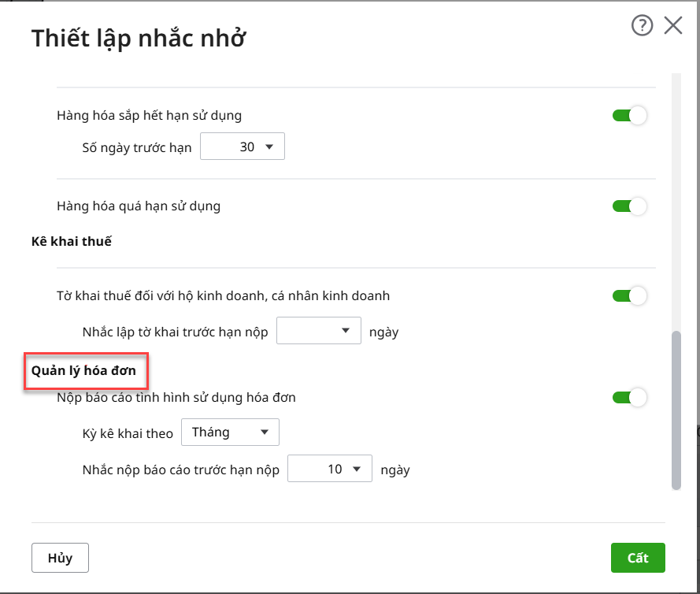The image size is (700, 594).
Task: Open empty Nhắc lập tờ khai dropdown
Action: point(319,332)
